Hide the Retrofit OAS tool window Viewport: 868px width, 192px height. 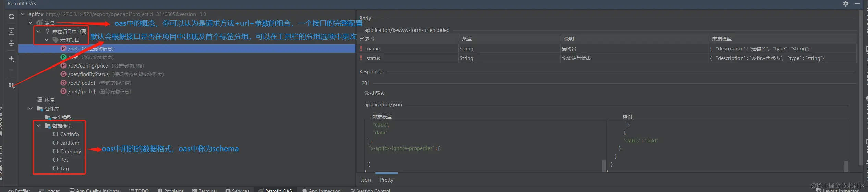click(857, 4)
